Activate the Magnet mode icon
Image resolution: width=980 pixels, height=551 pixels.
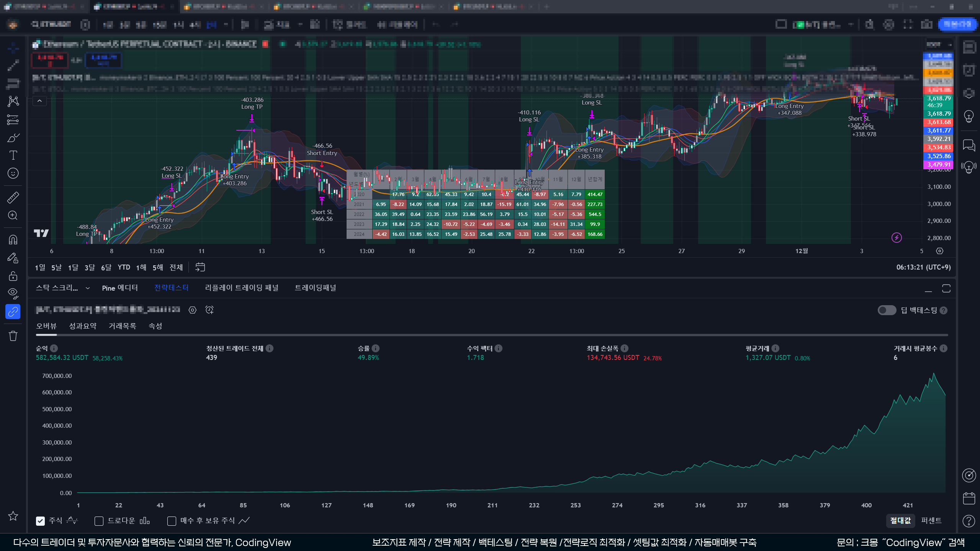click(13, 240)
